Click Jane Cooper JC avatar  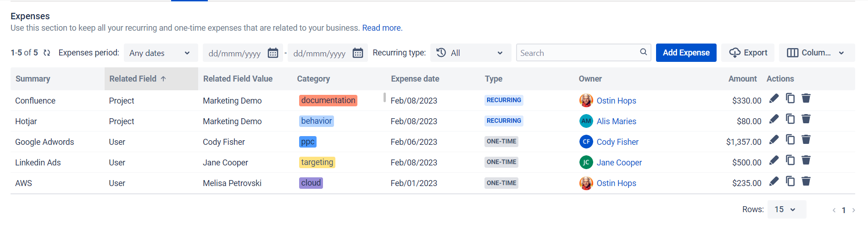coord(586,162)
